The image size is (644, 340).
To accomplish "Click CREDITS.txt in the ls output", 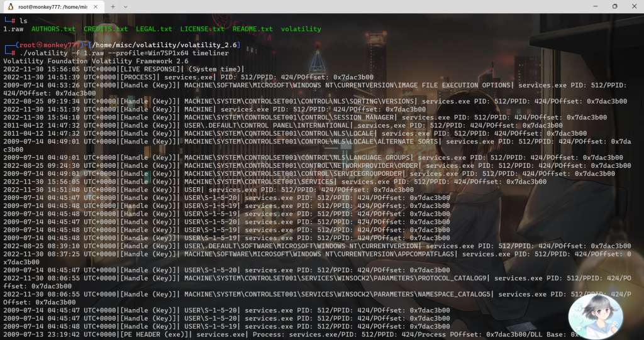I will pos(105,29).
